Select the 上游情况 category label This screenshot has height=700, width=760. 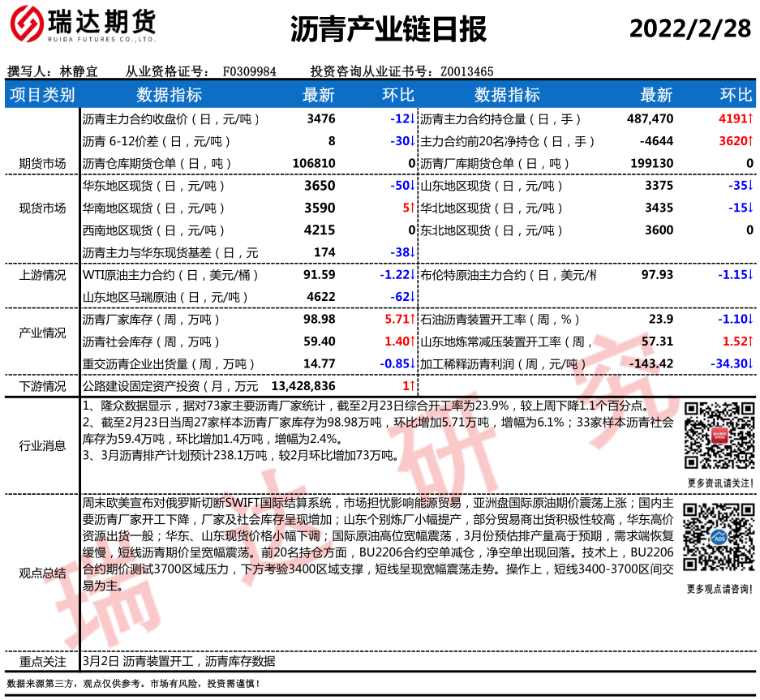pos(42,274)
